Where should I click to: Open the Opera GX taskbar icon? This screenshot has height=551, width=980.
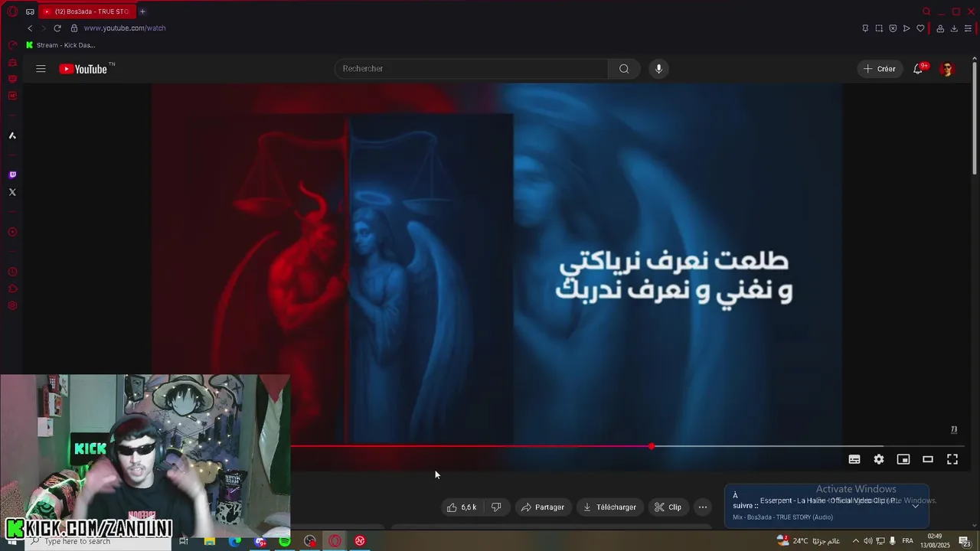pos(335,541)
